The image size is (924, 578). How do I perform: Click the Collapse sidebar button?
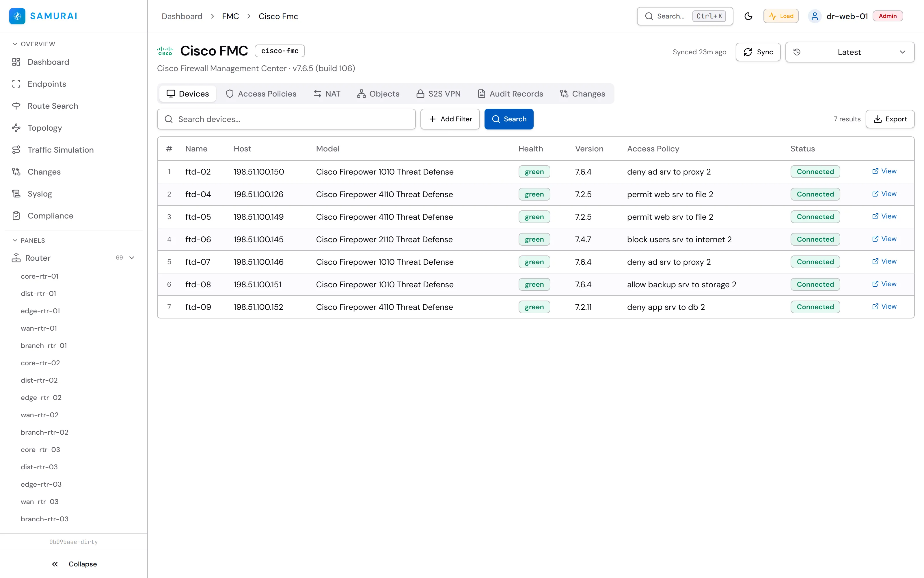(x=74, y=564)
